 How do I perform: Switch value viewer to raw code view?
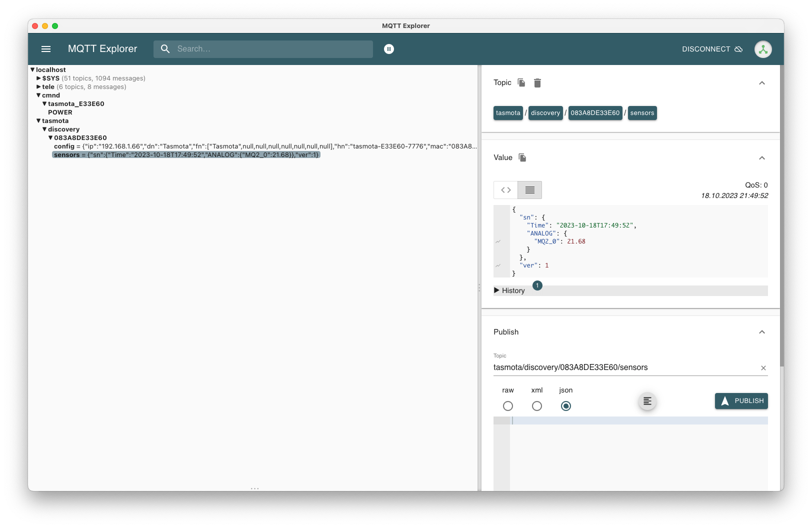pos(505,190)
